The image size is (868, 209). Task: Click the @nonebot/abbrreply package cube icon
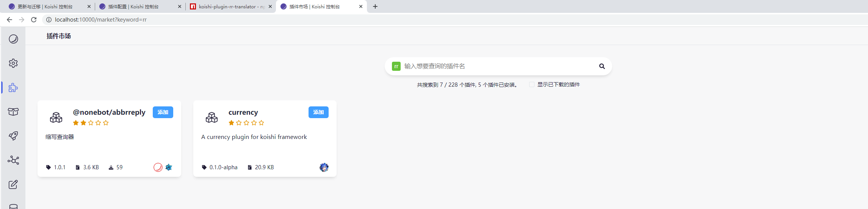click(x=56, y=117)
